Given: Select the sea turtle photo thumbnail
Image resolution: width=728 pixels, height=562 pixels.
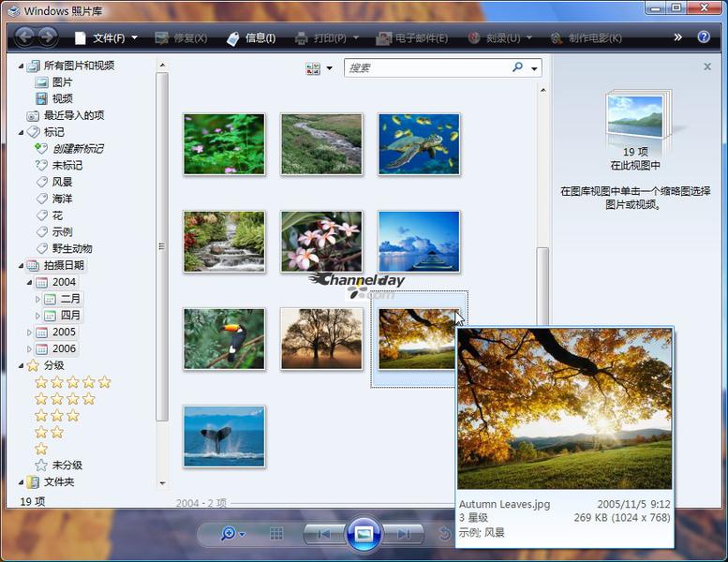Looking at the screenshot, I should tap(419, 144).
